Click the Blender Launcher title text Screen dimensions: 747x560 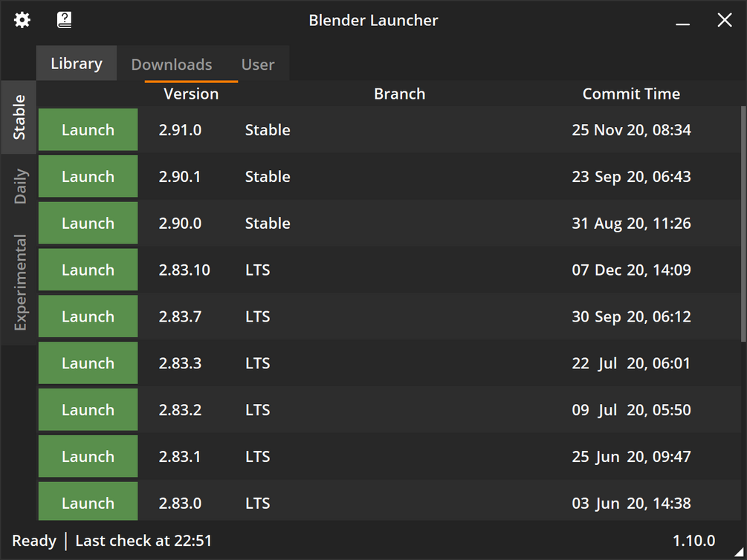(x=373, y=21)
